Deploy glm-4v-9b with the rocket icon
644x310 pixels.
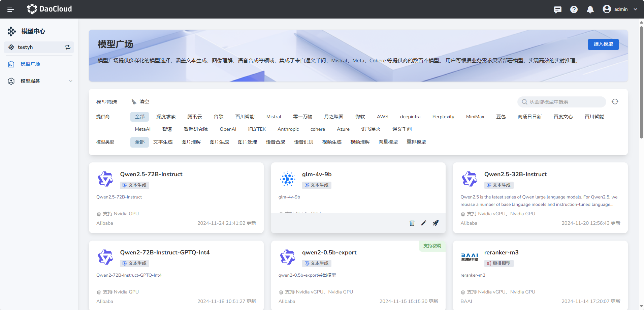pos(436,223)
